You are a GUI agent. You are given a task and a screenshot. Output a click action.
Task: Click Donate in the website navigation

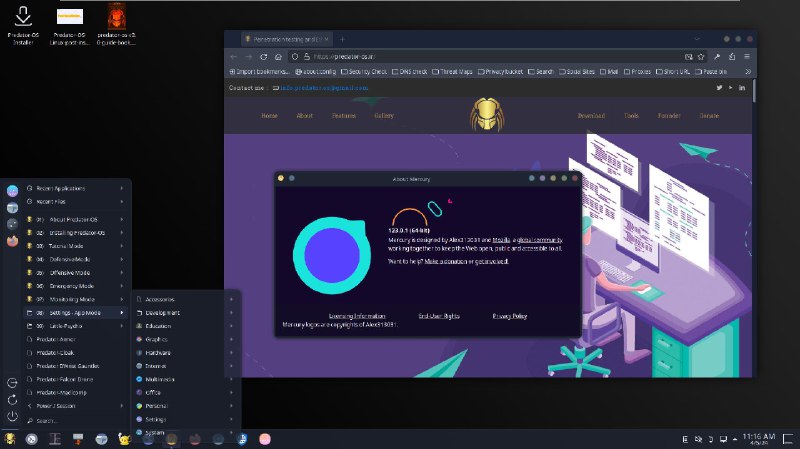(x=709, y=116)
